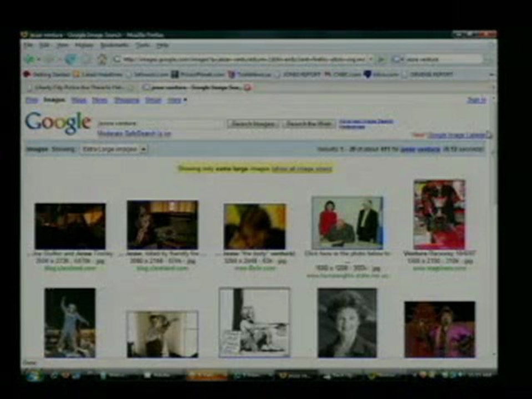Open the File menu
Image resolution: width=532 pixels, height=399 pixels.
(28, 45)
